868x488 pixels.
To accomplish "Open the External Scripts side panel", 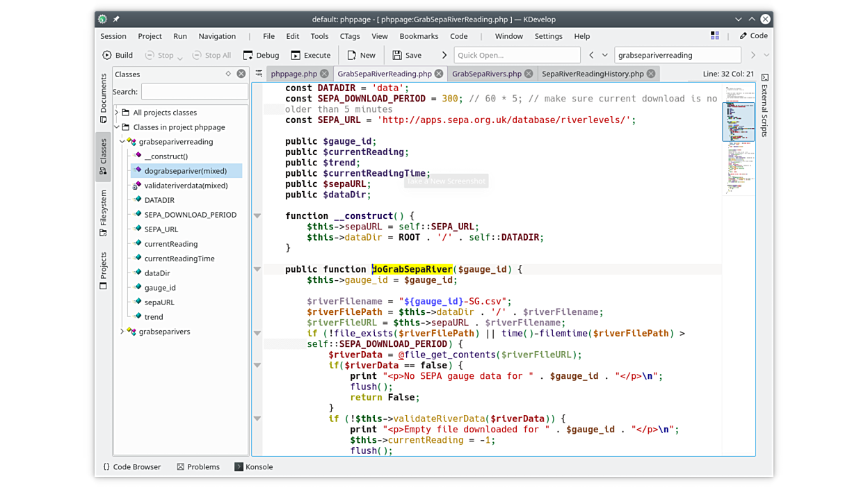I will [764, 106].
